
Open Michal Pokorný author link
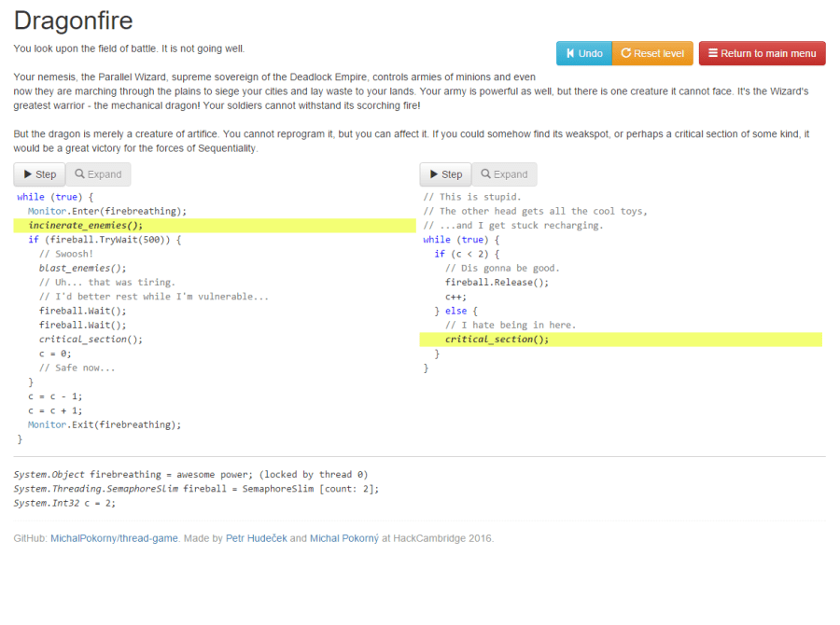click(343, 538)
